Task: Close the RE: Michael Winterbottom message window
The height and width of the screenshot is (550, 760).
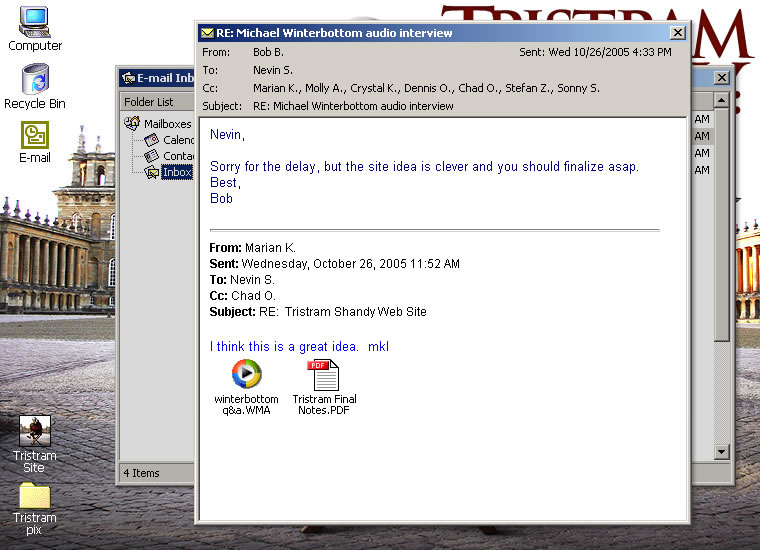Action: click(x=678, y=32)
